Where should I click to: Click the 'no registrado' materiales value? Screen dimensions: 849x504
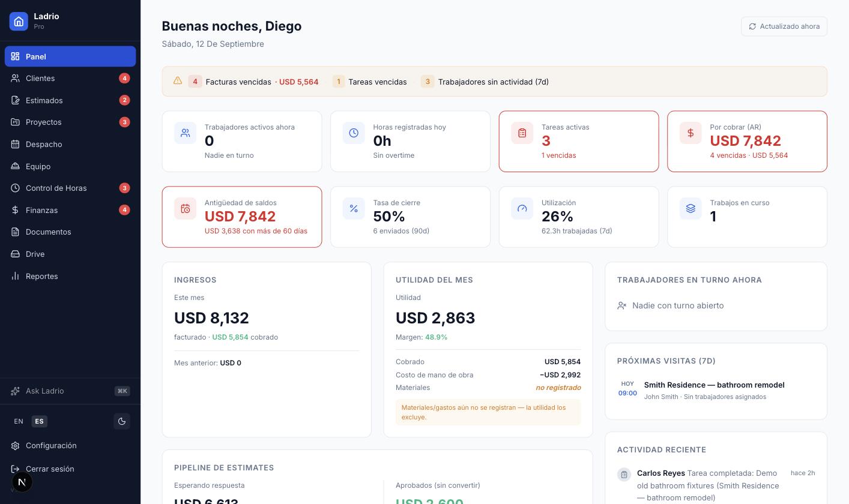558,388
